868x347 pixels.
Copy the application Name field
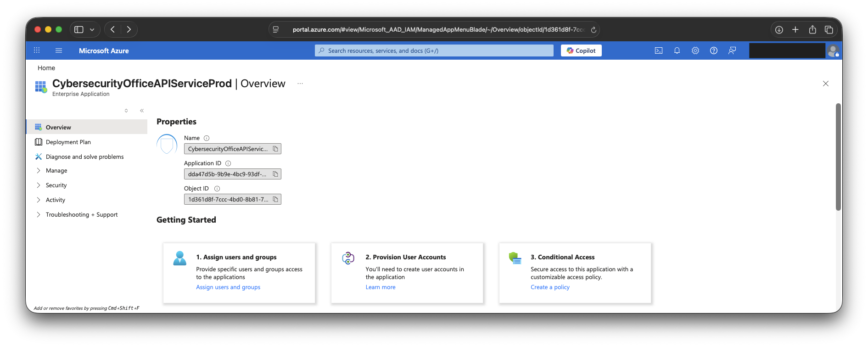point(275,149)
